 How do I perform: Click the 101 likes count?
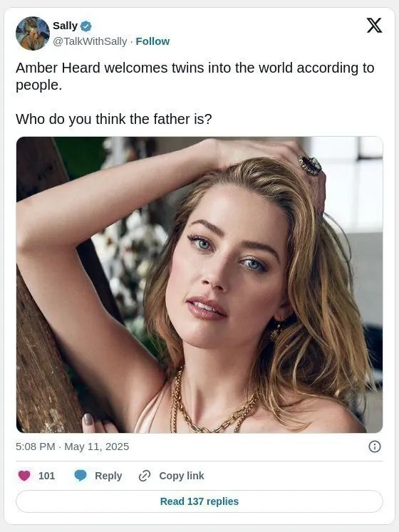point(46,476)
